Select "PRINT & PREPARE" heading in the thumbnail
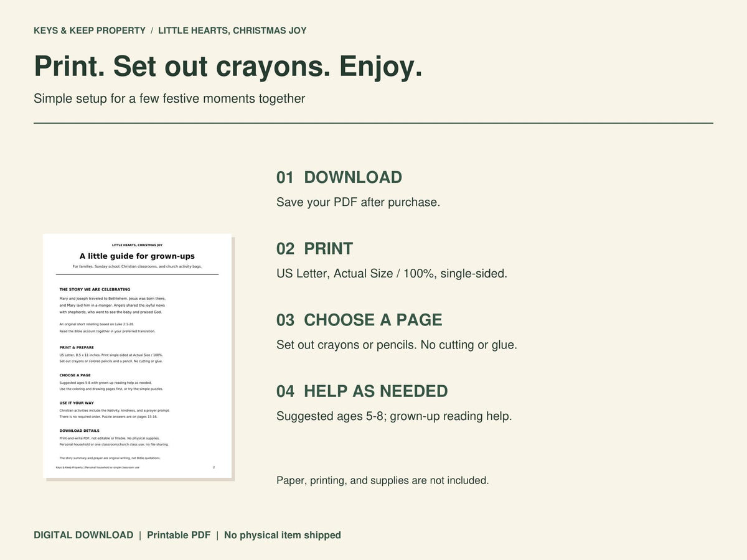The height and width of the screenshot is (560, 747). click(x=77, y=347)
